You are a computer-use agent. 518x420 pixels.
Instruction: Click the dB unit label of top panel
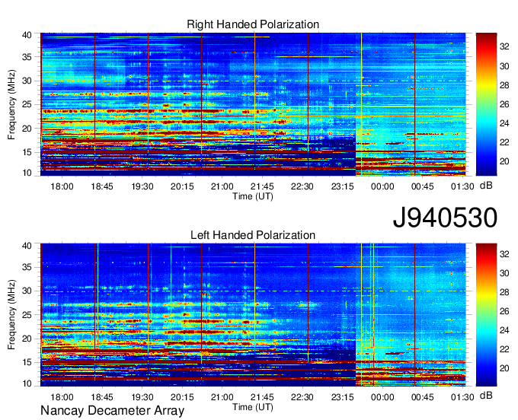click(486, 186)
